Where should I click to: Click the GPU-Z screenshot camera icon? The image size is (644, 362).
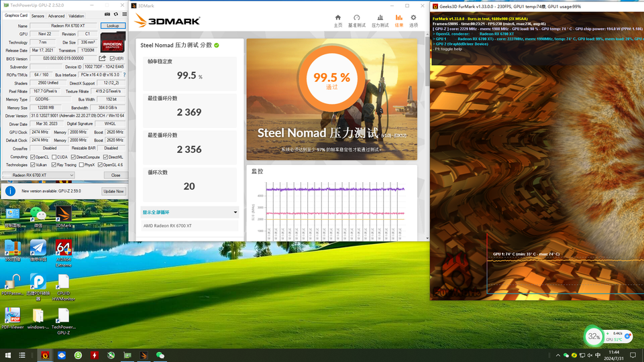[x=107, y=14]
